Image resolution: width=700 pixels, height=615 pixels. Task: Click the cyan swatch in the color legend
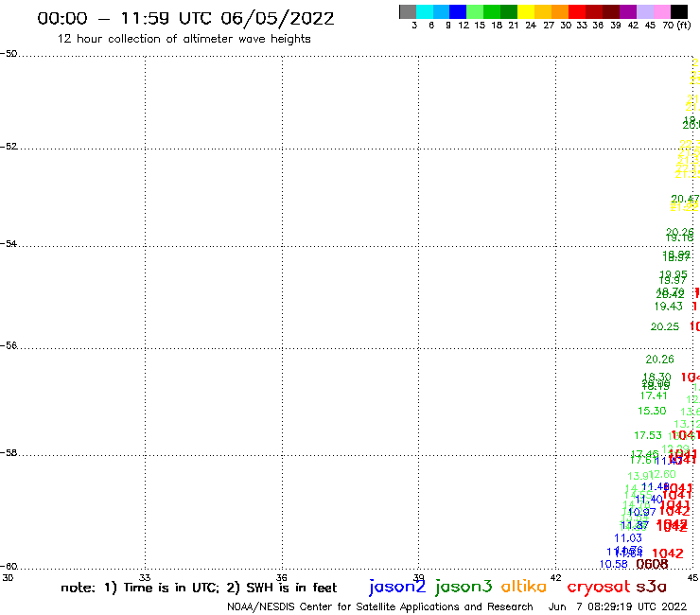point(425,11)
